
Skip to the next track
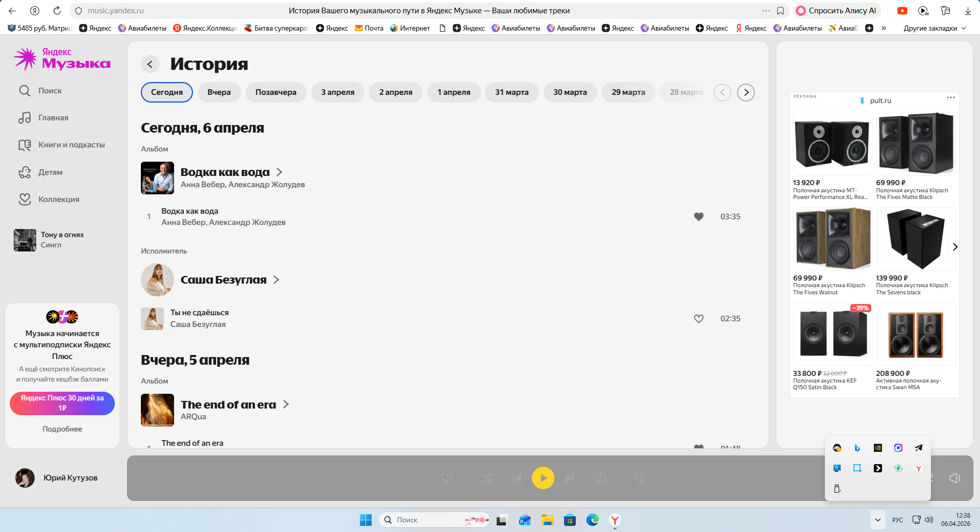[x=569, y=478]
